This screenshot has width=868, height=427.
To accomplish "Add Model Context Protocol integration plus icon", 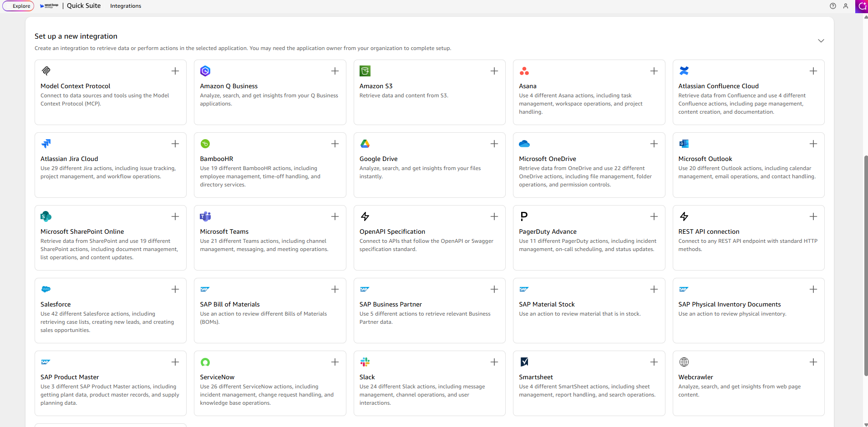I will [x=175, y=71].
